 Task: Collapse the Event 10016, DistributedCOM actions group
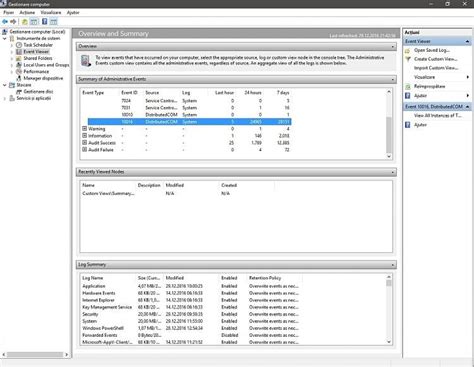click(467, 107)
